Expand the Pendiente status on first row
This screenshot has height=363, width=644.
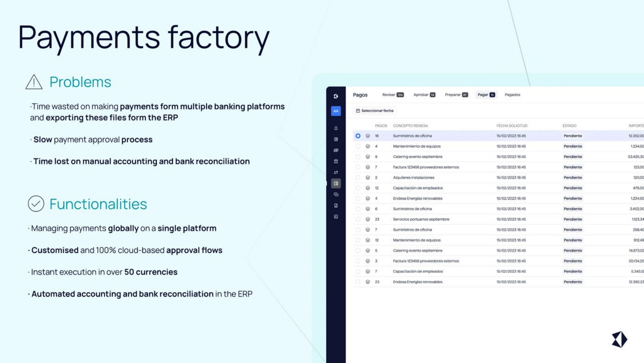tap(573, 136)
